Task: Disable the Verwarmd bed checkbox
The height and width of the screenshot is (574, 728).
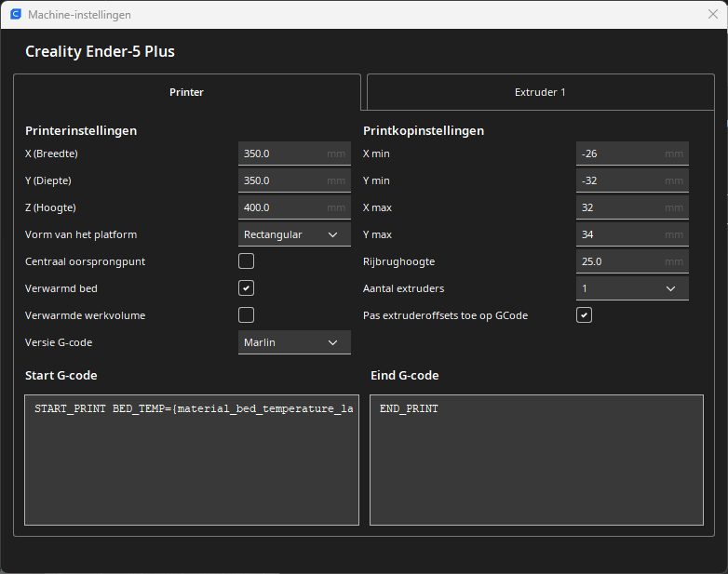Action: tap(246, 288)
